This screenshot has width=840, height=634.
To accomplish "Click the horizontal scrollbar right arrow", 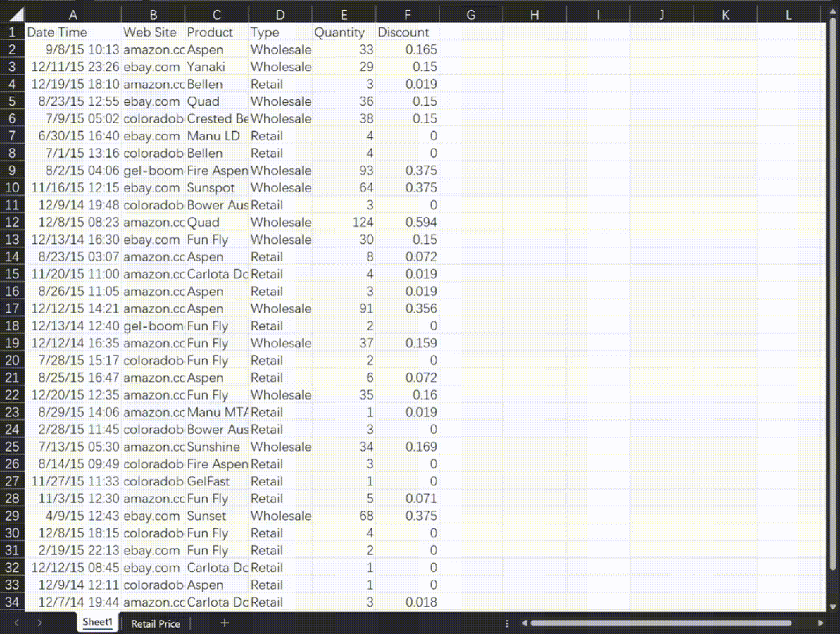I will 821,623.
